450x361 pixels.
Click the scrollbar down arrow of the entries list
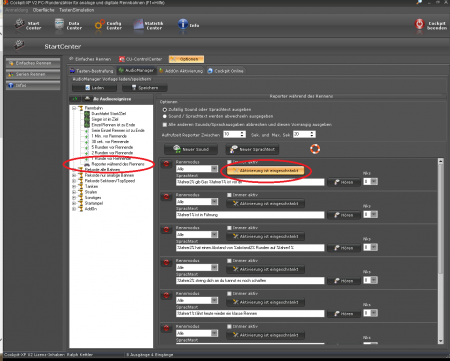tap(441, 341)
